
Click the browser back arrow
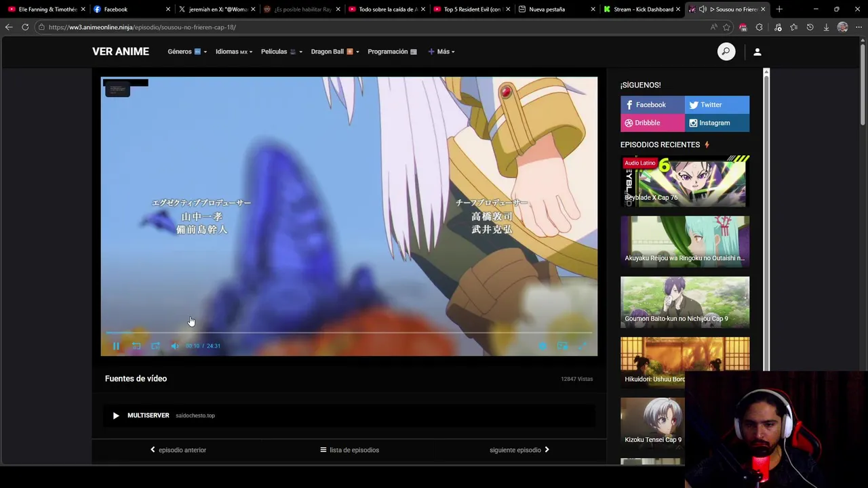click(9, 27)
